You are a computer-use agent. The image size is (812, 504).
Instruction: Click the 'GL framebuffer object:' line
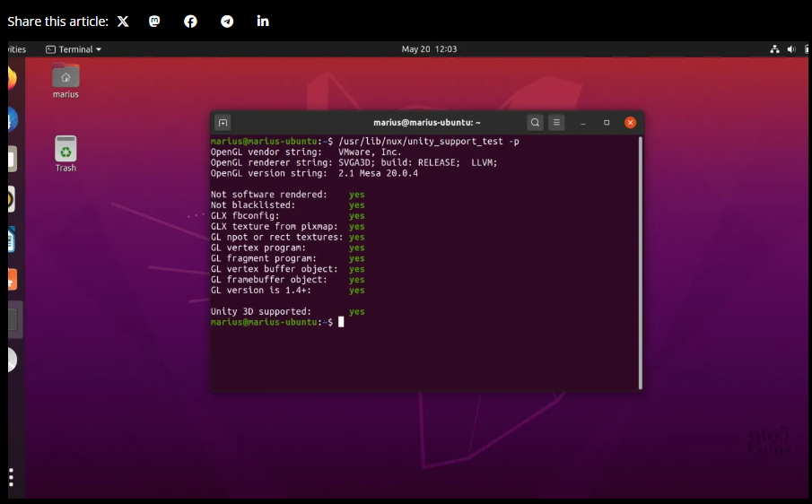(x=287, y=280)
